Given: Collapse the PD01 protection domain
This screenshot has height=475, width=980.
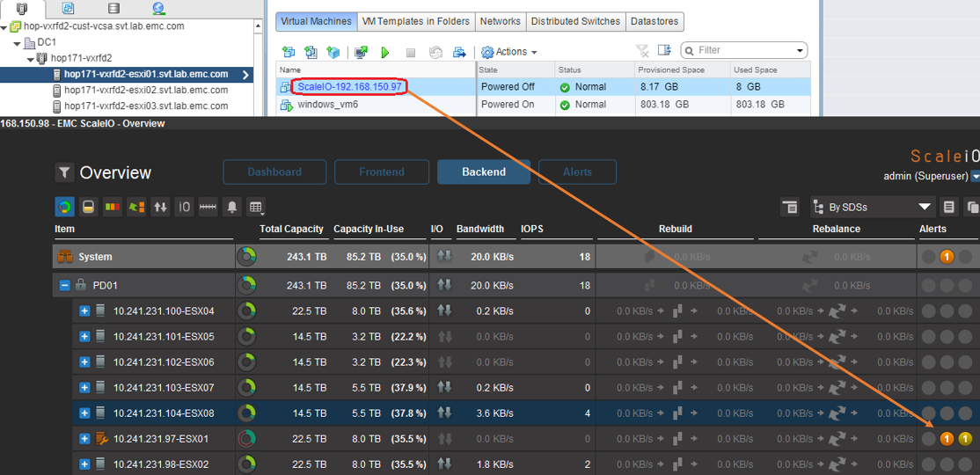Looking at the screenshot, I should coord(65,286).
